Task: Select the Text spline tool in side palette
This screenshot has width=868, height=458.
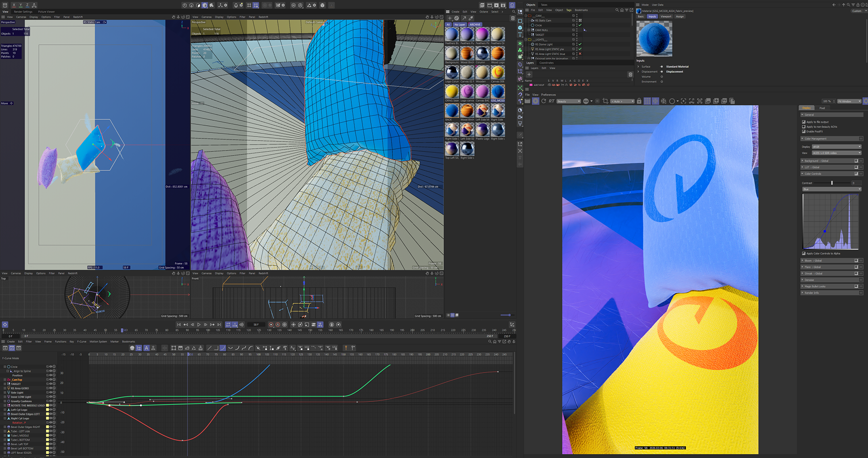Action: [x=520, y=34]
